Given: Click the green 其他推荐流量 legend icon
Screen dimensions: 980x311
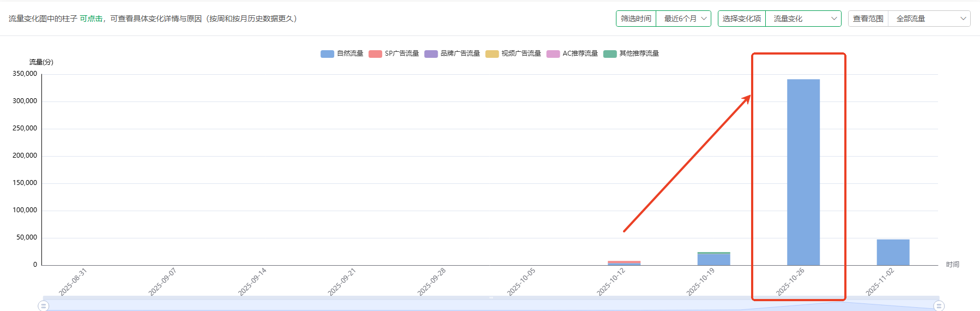Looking at the screenshot, I should 610,53.
